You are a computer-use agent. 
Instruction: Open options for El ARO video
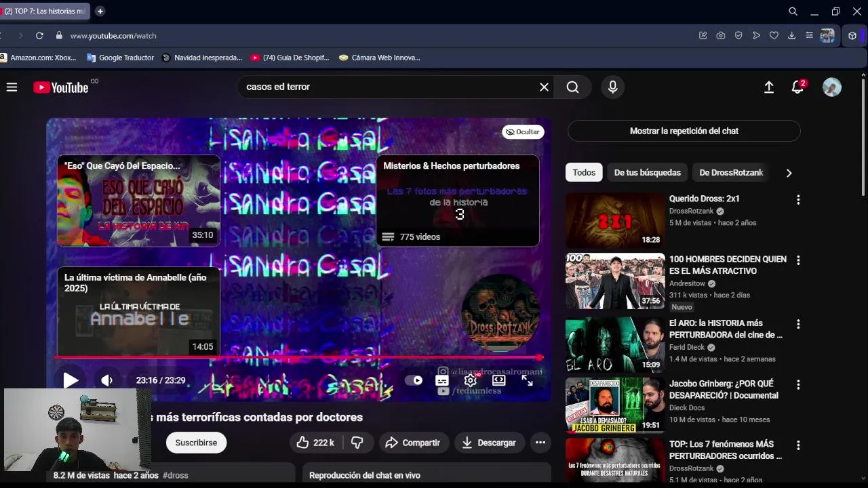(x=798, y=324)
